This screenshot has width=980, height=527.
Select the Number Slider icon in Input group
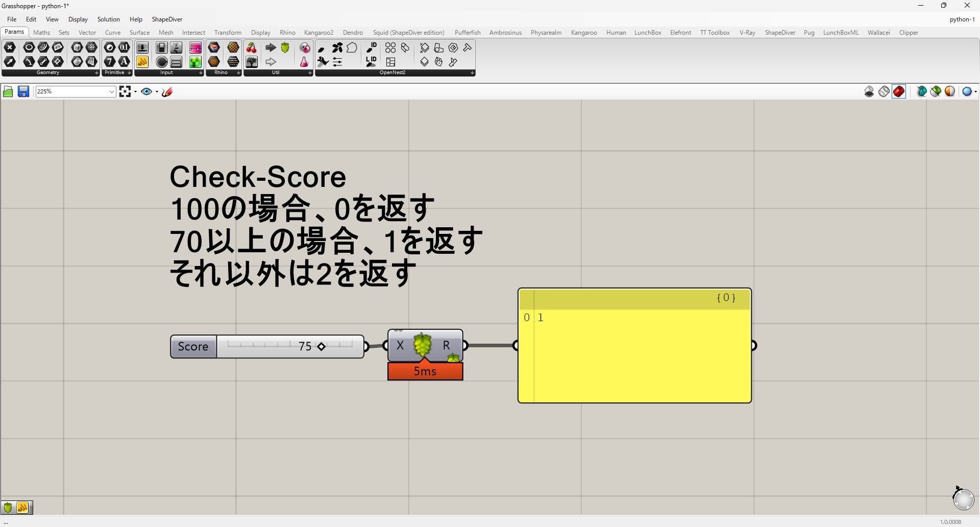coord(142,47)
